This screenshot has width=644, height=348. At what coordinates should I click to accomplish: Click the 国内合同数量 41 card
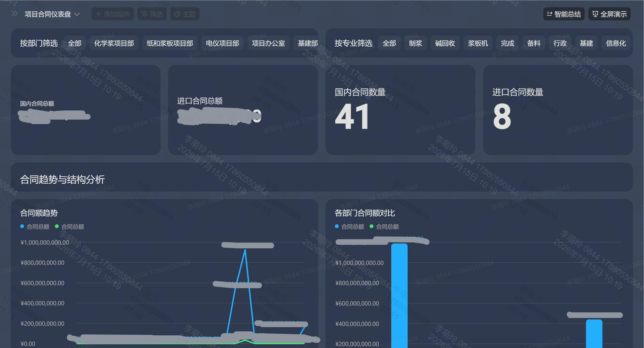[400, 110]
